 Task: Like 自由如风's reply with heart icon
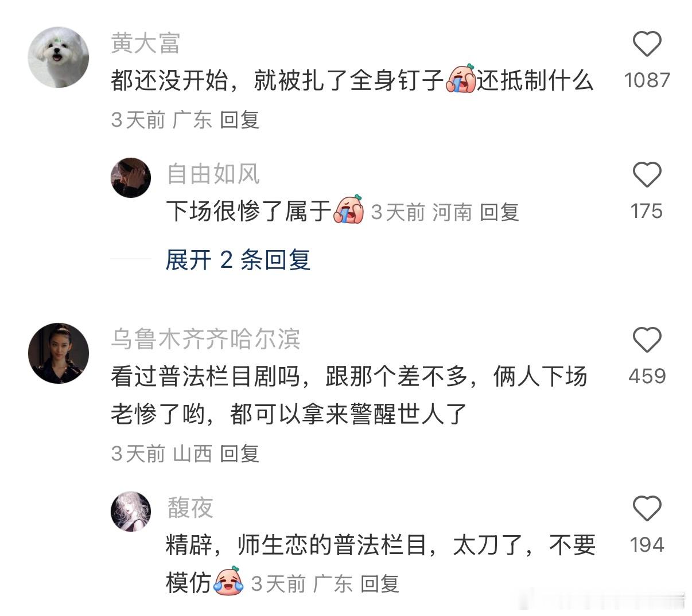[x=647, y=175]
